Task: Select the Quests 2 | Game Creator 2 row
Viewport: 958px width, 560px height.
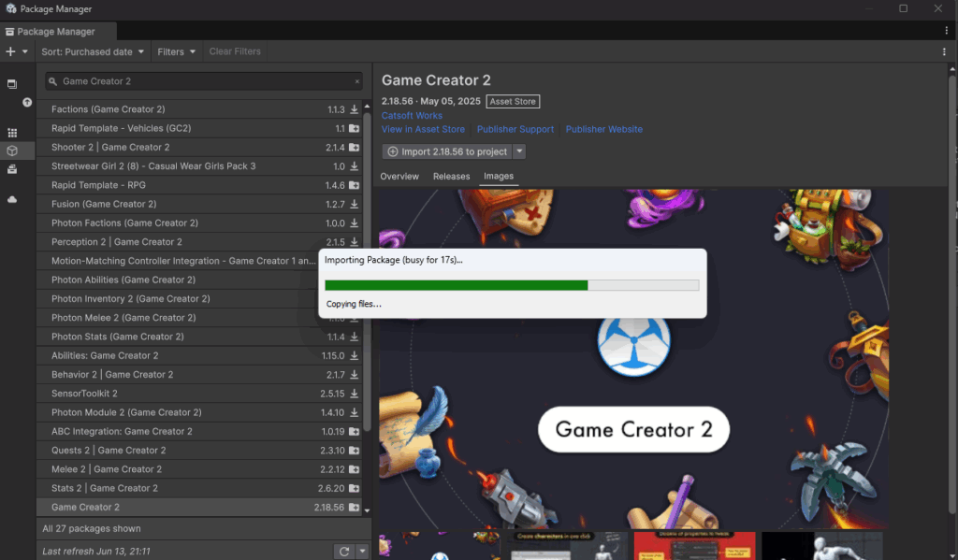Action: click(200, 450)
